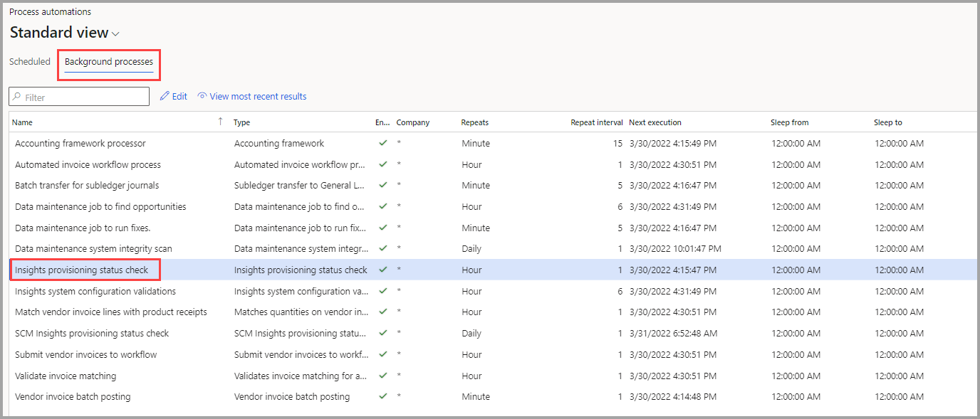Toggle Enabled checkmark for Vendor invoice batch posting
The width and height of the screenshot is (980, 419).
(383, 396)
